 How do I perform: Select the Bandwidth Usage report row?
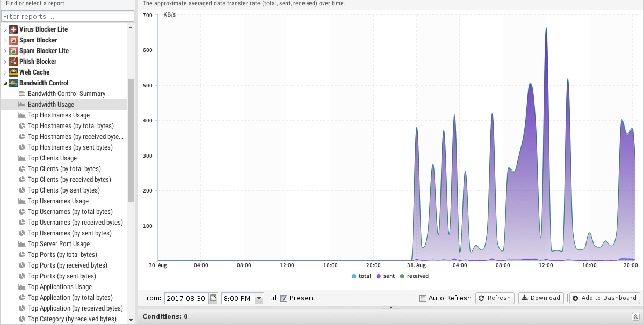64,105
